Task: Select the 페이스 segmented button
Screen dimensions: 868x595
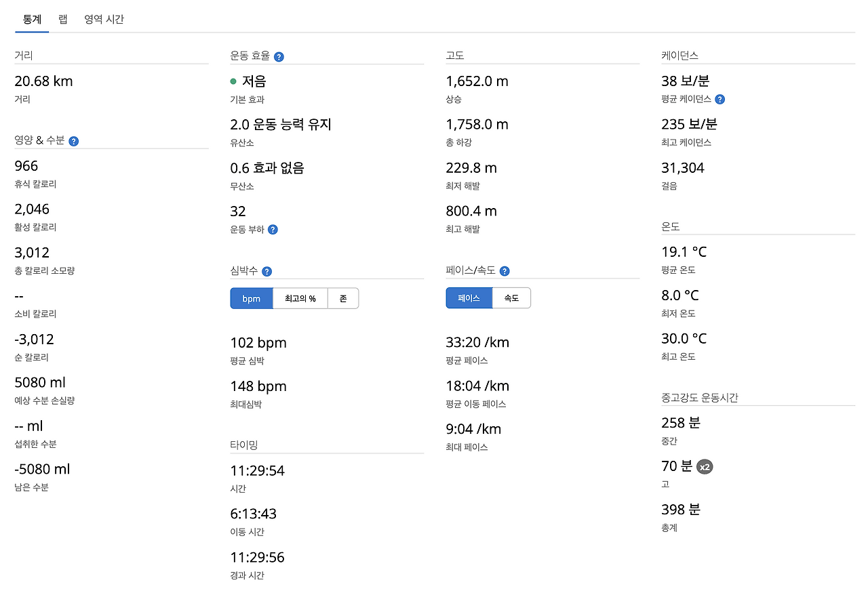Action: (x=469, y=297)
